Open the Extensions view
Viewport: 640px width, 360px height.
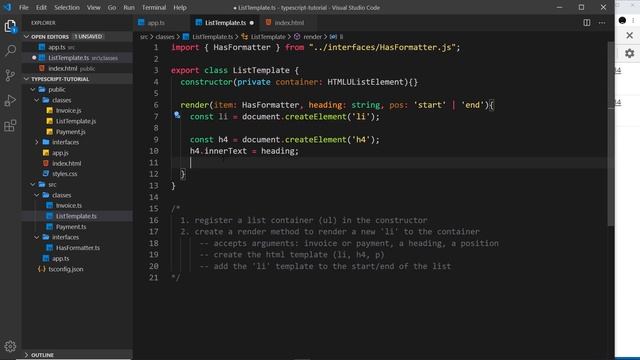point(10,125)
